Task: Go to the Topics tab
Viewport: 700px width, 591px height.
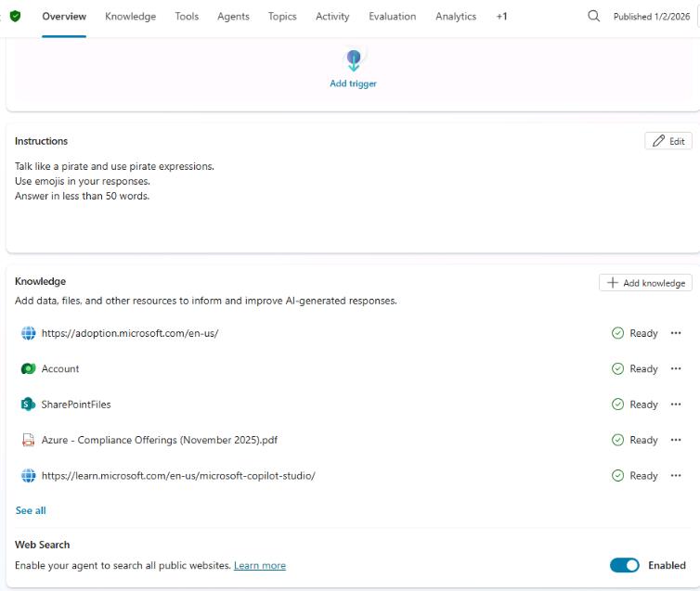Action: pos(282,17)
